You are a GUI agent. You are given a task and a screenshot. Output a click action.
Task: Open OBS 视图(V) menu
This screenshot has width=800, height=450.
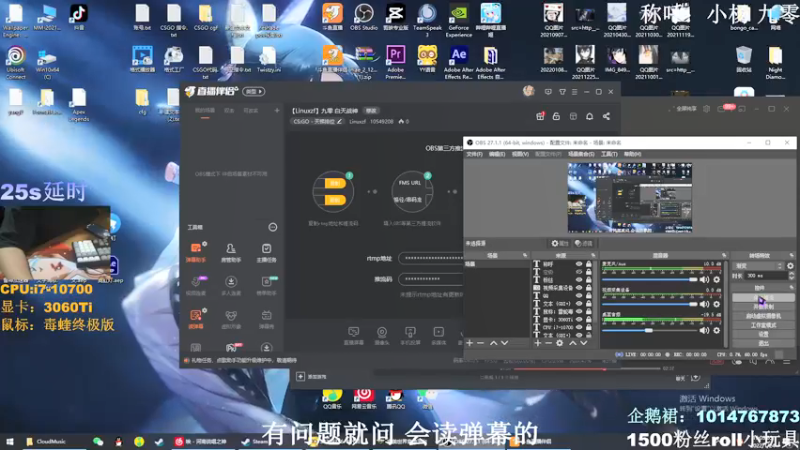[x=520, y=154]
